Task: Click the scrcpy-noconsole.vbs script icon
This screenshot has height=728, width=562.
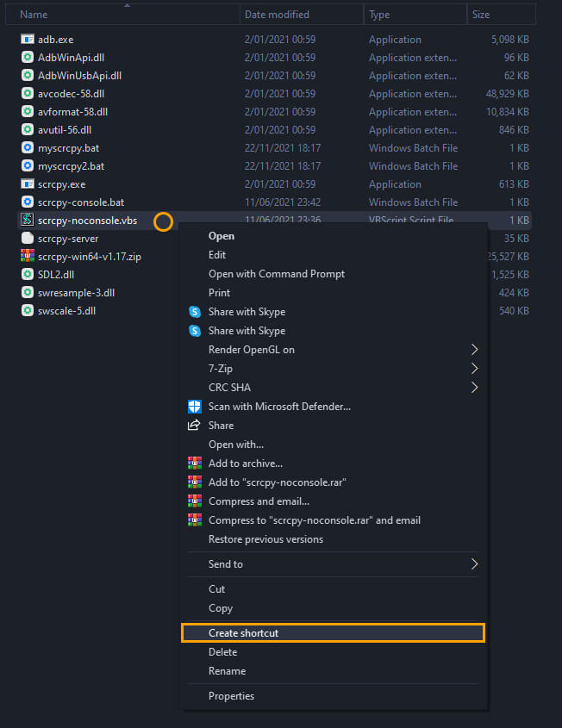Action: 28,220
